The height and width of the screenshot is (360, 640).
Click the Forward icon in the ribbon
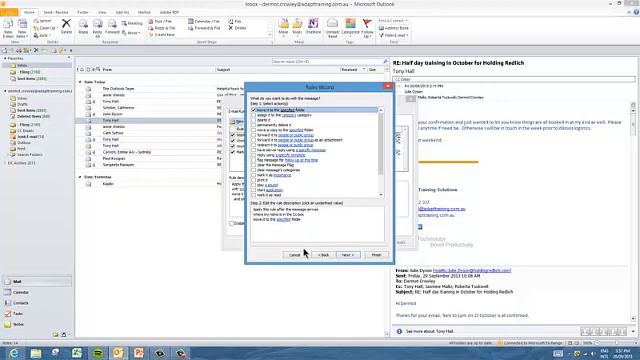[x=112, y=24]
